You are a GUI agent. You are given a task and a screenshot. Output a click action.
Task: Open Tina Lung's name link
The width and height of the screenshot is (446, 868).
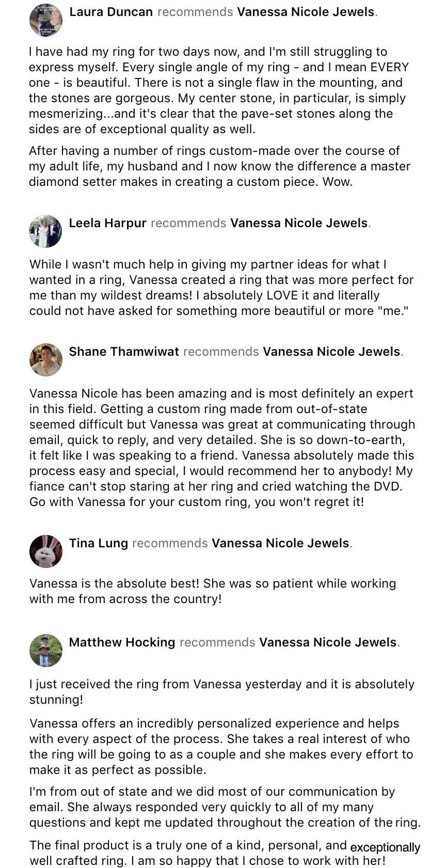pyautogui.click(x=99, y=543)
